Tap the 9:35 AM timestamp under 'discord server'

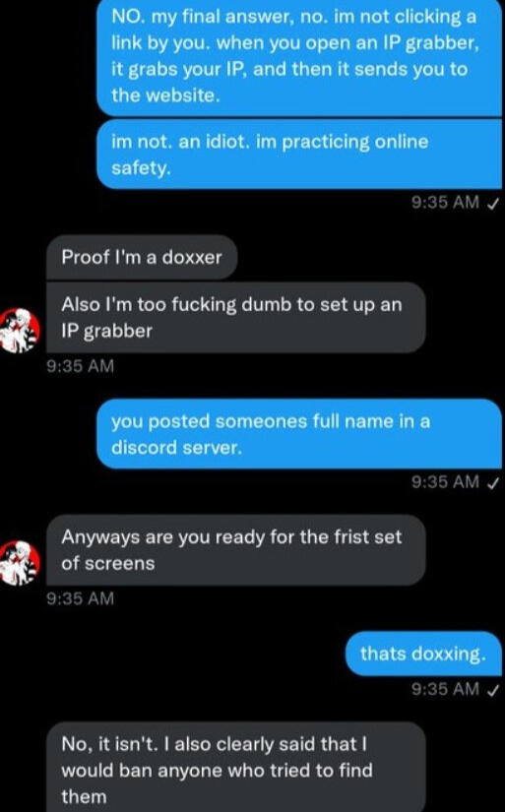(445, 482)
